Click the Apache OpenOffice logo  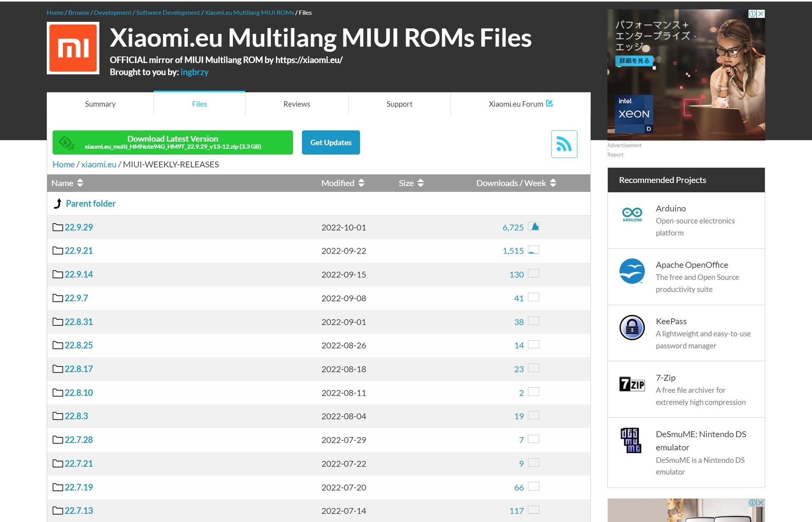click(632, 271)
